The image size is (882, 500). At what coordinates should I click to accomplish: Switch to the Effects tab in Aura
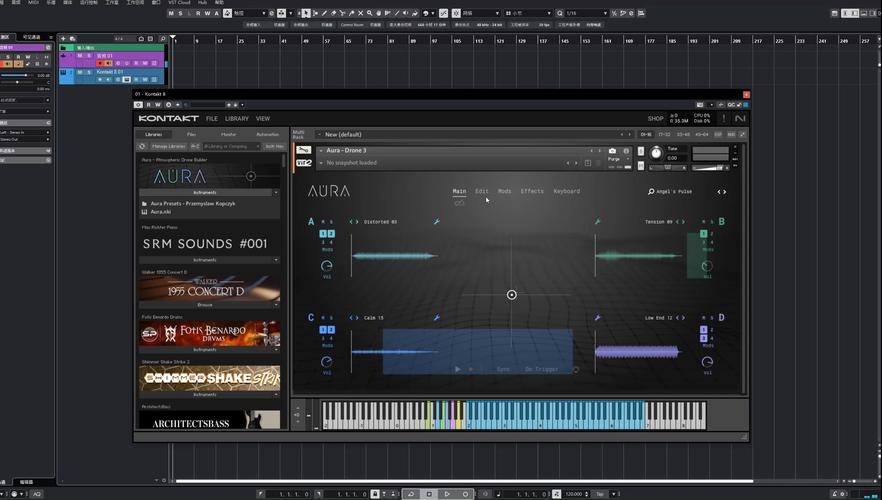pyautogui.click(x=532, y=191)
